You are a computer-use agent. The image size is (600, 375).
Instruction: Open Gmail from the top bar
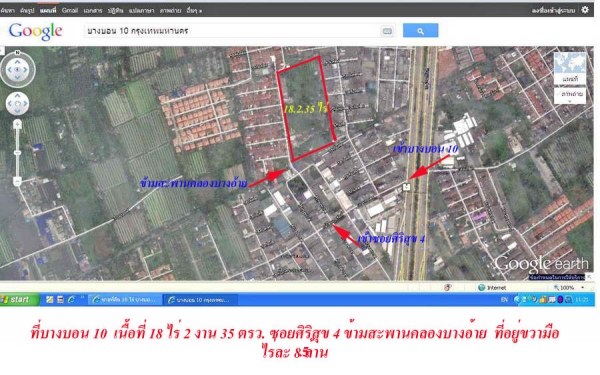[70, 10]
